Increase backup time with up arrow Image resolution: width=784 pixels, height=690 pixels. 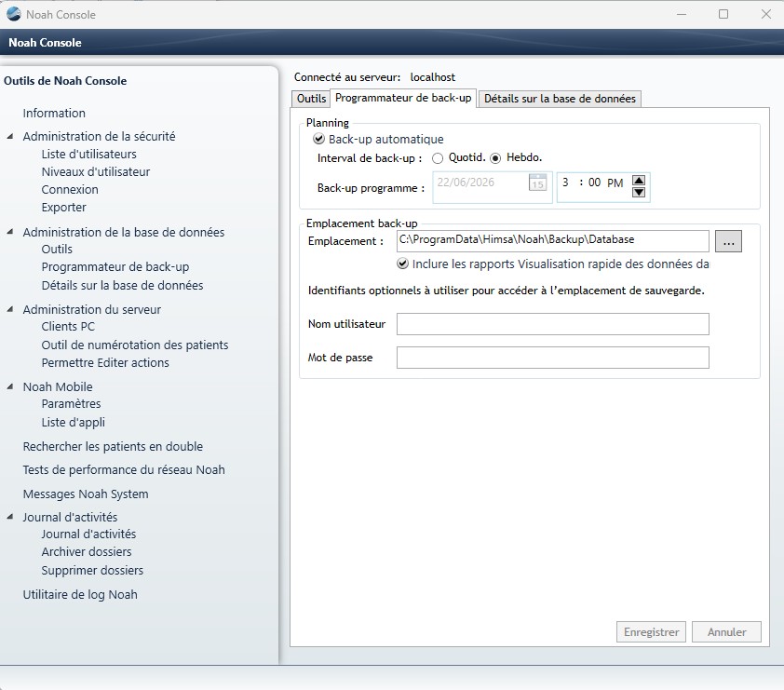639,181
